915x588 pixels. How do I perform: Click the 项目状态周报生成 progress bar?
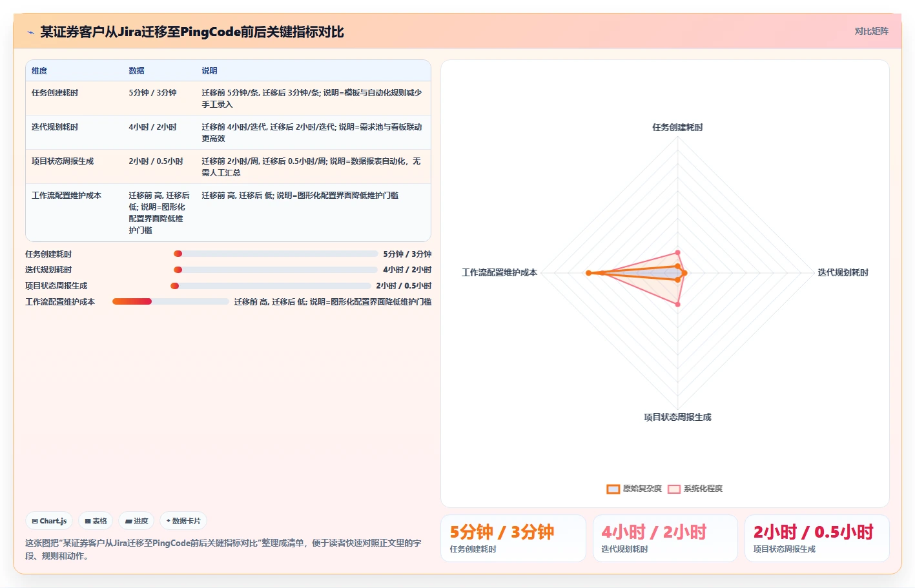[271, 286]
